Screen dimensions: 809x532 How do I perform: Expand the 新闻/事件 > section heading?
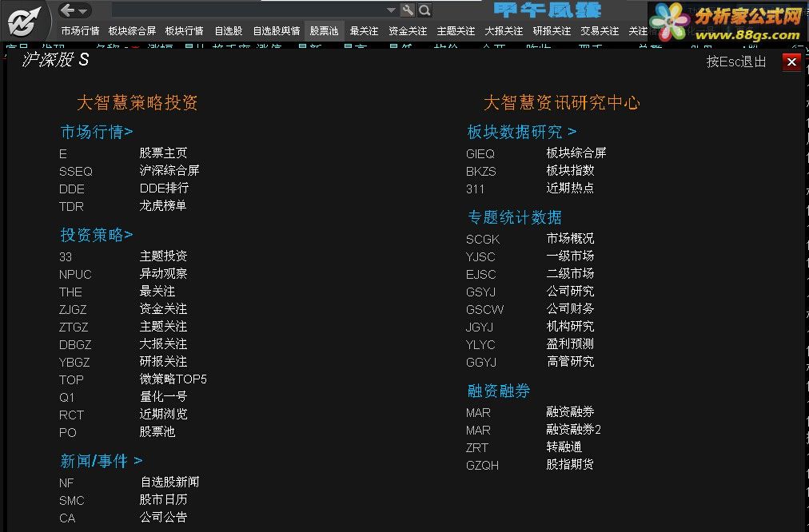pos(102,460)
